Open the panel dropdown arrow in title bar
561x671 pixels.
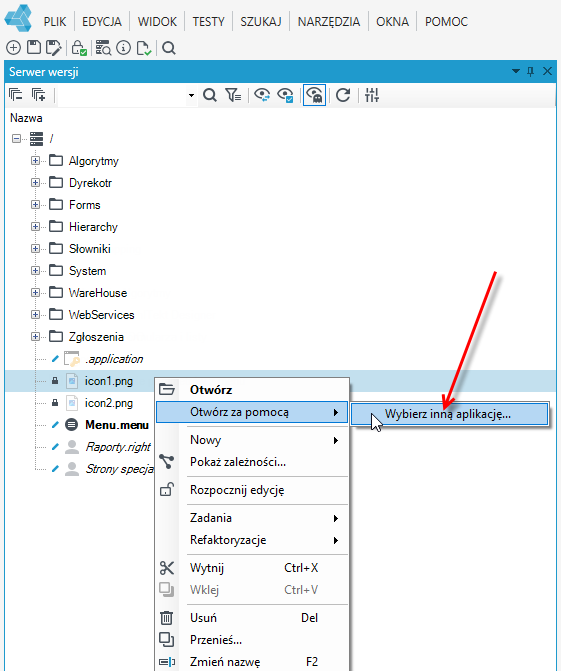[516, 71]
